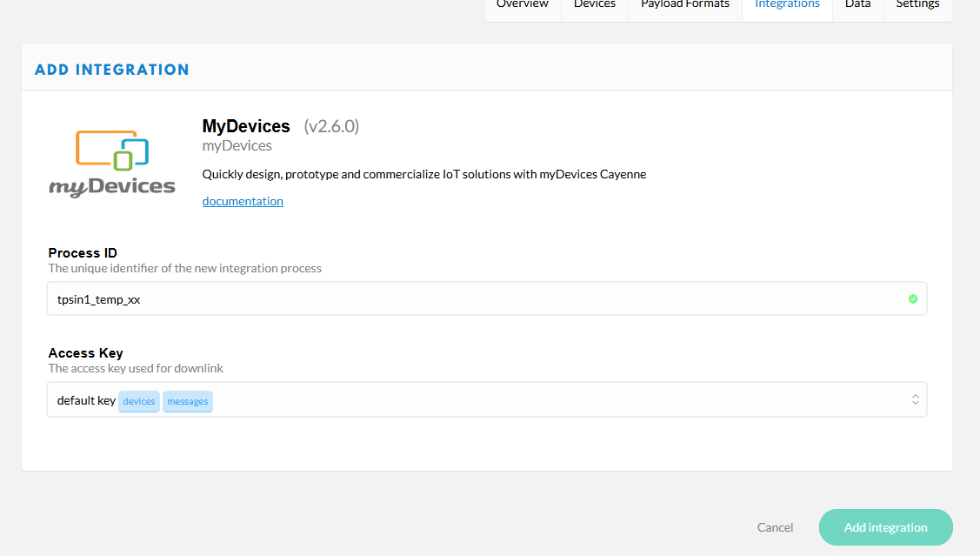Click the Add Integration heading

click(x=112, y=70)
